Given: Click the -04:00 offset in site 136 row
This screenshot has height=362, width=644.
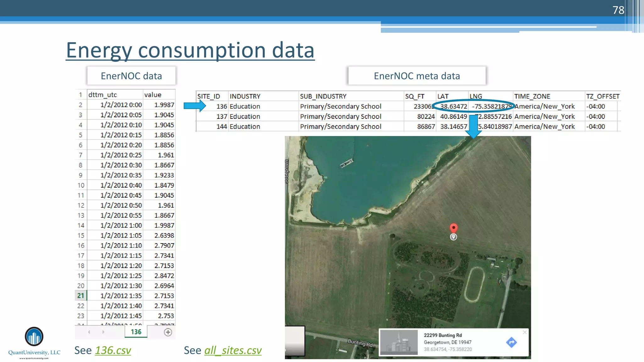Looking at the screenshot, I should click(601, 106).
